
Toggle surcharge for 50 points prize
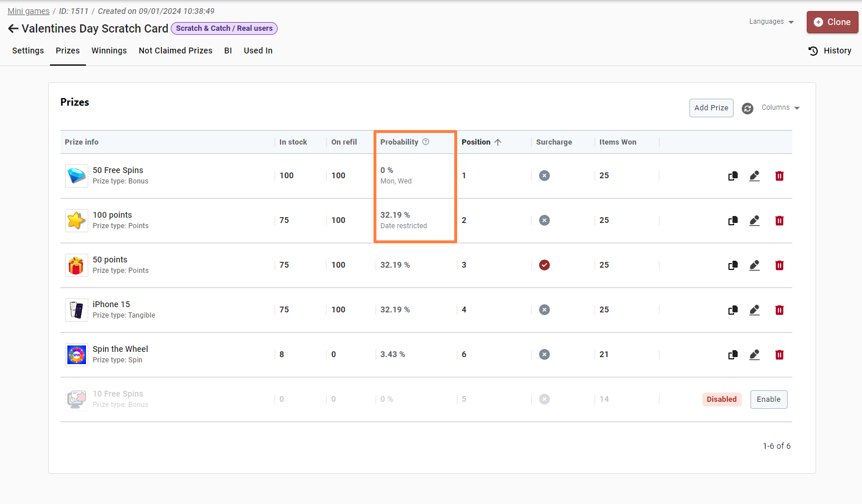pos(544,265)
